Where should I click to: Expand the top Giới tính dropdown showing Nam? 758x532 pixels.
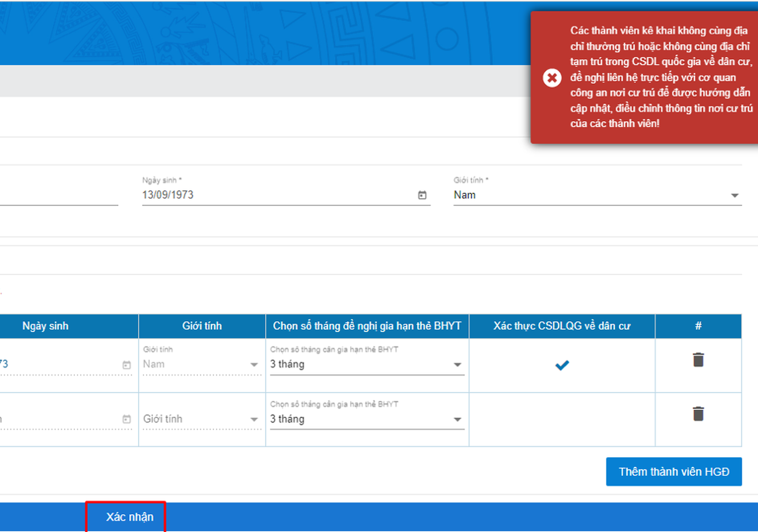click(x=597, y=195)
